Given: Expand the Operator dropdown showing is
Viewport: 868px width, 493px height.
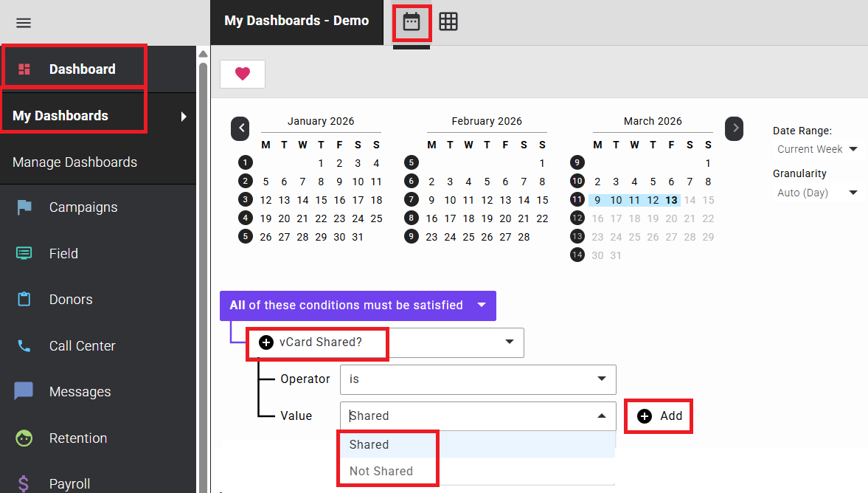Looking at the screenshot, I should click(x=477, y=379).
